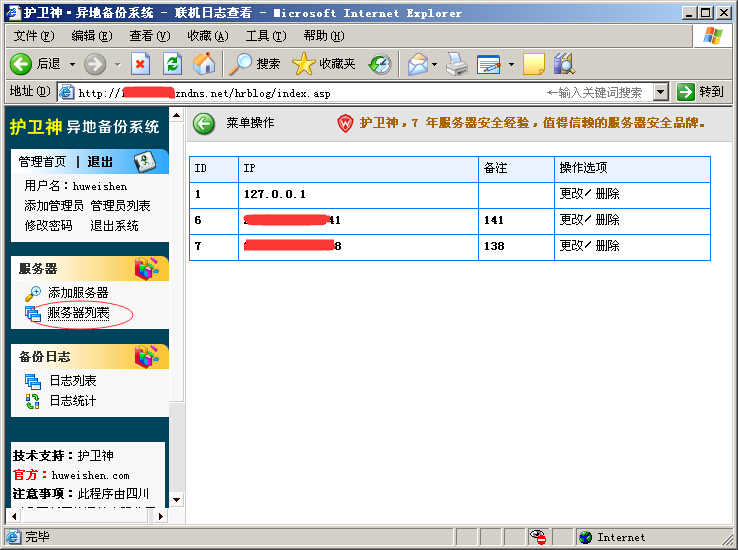Open the 工具(T) menu
738x550 pixels.
pos(266,36)
